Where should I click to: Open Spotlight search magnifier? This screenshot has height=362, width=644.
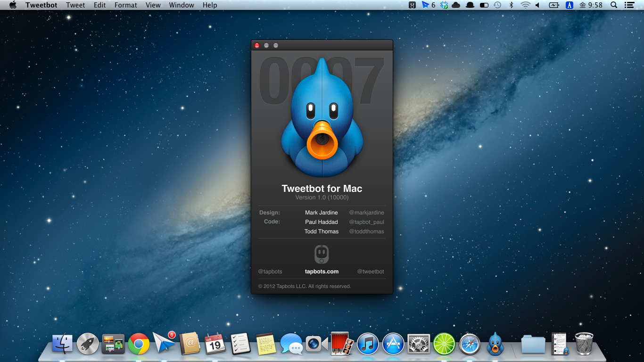(x=614, y=5)
